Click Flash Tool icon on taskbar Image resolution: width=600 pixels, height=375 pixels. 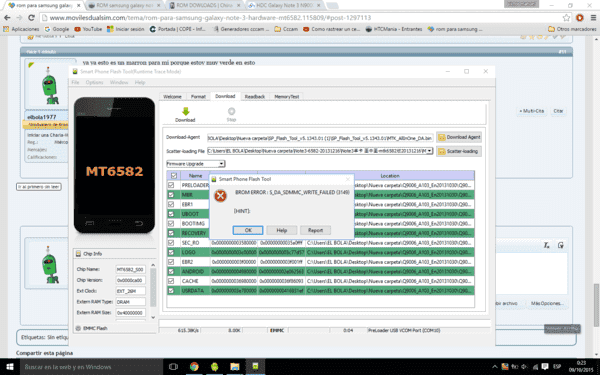click(256, 367)
